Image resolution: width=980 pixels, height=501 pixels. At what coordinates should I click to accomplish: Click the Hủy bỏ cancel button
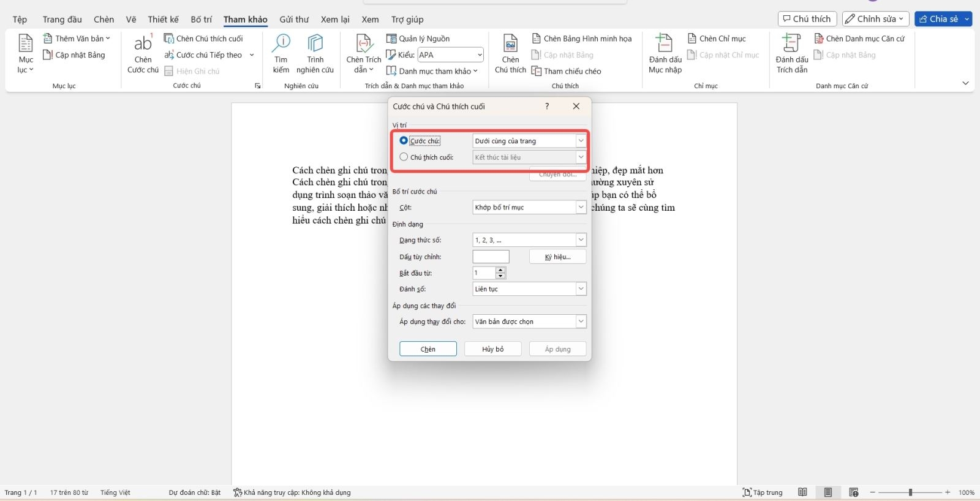point(492,349)
